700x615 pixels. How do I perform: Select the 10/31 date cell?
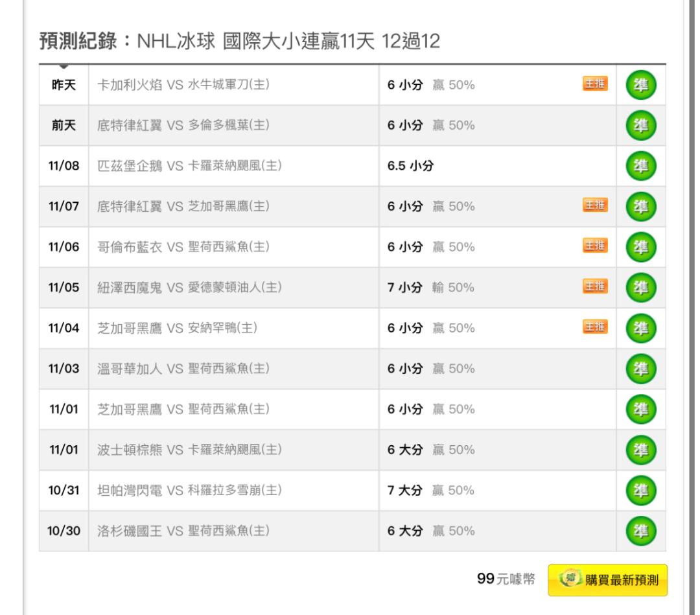[x=64, y=491]
